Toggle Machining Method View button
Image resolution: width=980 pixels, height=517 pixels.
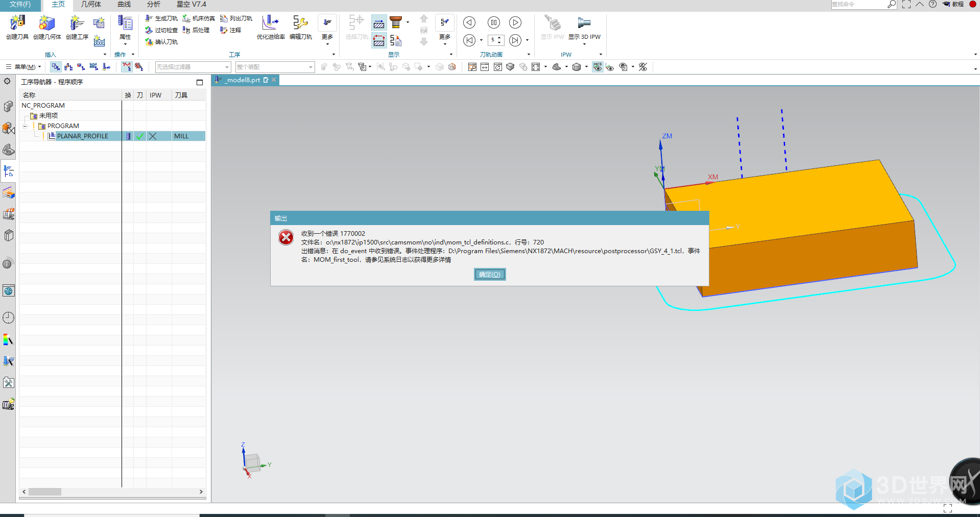[93, 67]
